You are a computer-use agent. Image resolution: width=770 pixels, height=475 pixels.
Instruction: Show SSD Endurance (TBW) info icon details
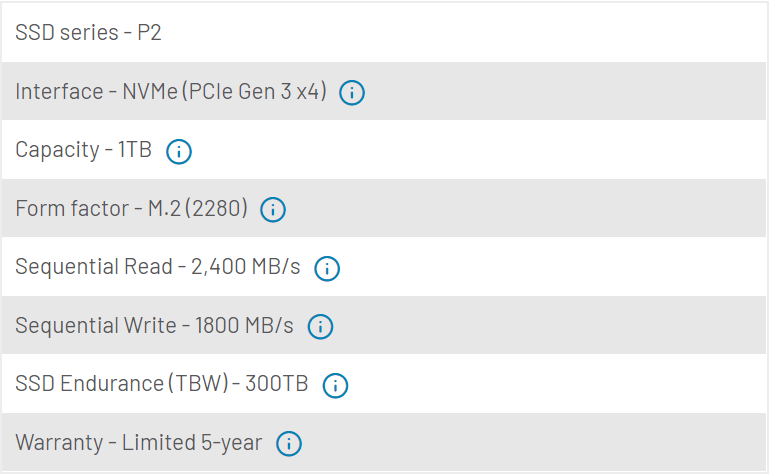(x=335, y=385)
